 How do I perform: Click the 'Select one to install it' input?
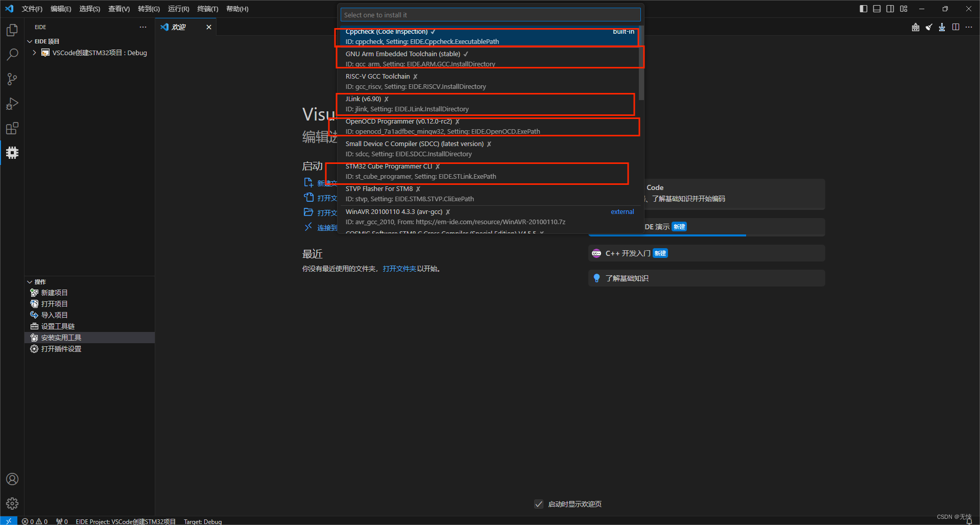pyautogui.click(x=490, y=15)
